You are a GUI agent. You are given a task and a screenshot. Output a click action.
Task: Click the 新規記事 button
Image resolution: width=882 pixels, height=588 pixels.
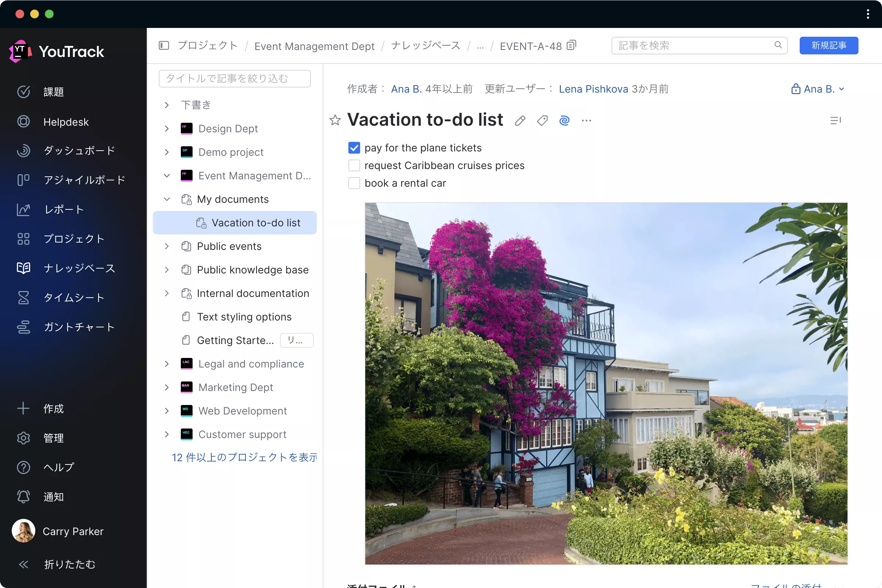[828, 45]
